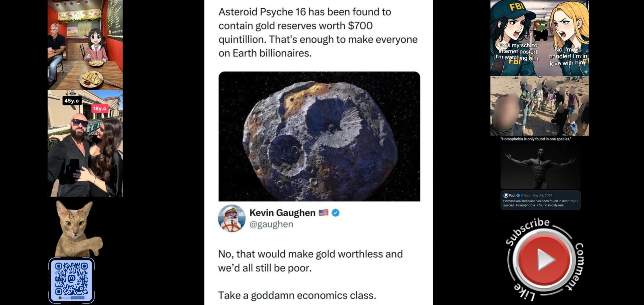Screen dimensions: 644x305
Task: Click the "Take a goddamn economics class" text
Action: coord(297,295)
